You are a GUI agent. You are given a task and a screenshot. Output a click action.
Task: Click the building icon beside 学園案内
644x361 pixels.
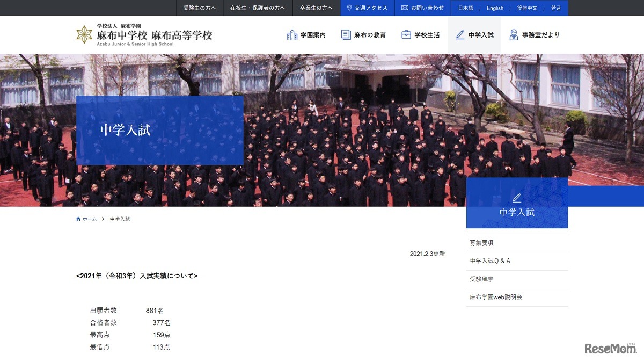coord(292,35)
